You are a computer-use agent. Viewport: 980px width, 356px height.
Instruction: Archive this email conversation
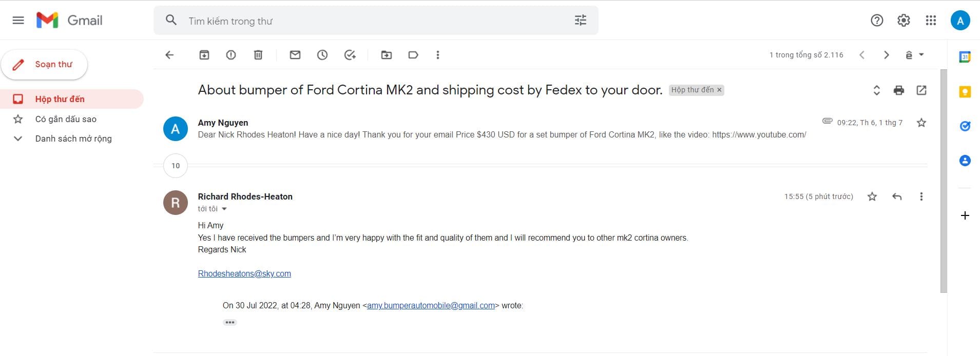click(x=204, y=55)
